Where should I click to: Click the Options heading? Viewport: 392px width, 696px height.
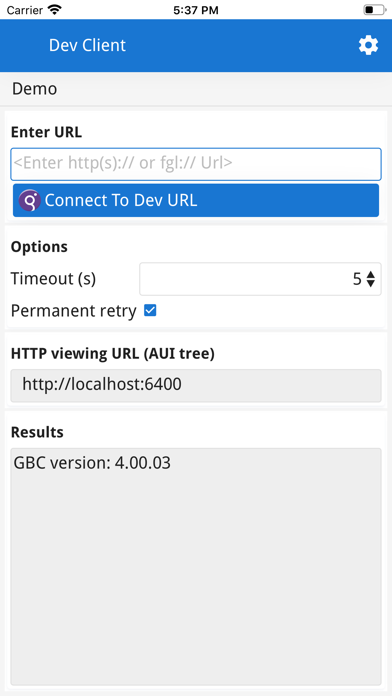coord(39,247)
